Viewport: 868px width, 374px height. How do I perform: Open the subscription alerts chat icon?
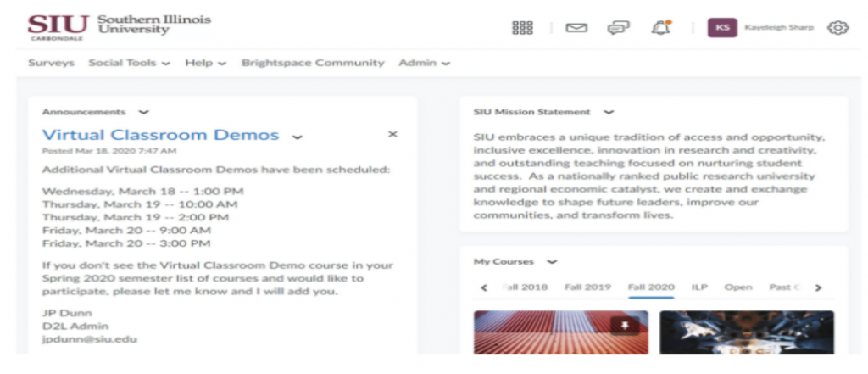618,28
